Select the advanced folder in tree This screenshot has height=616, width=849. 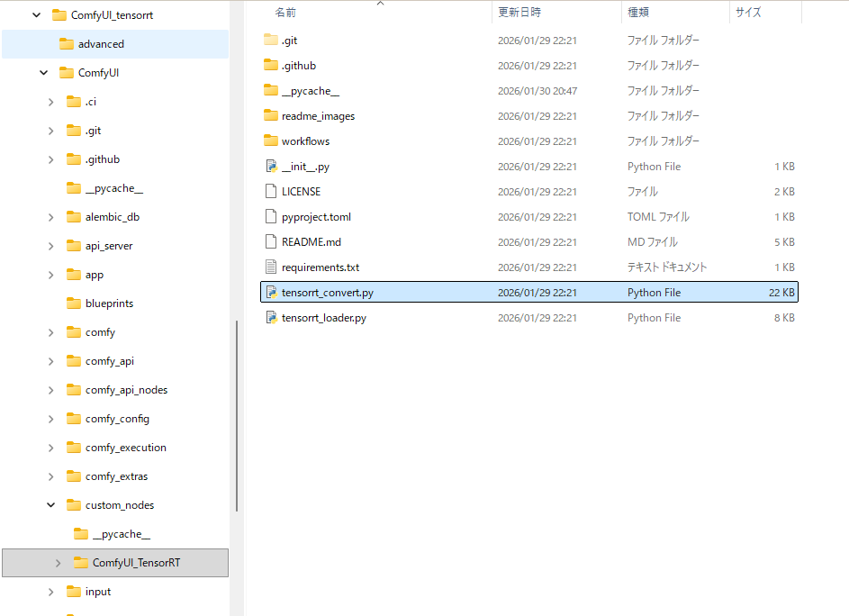100,44
